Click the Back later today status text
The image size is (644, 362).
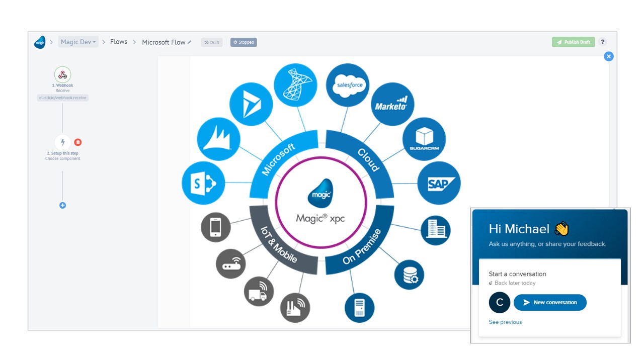tap(515, 283)
